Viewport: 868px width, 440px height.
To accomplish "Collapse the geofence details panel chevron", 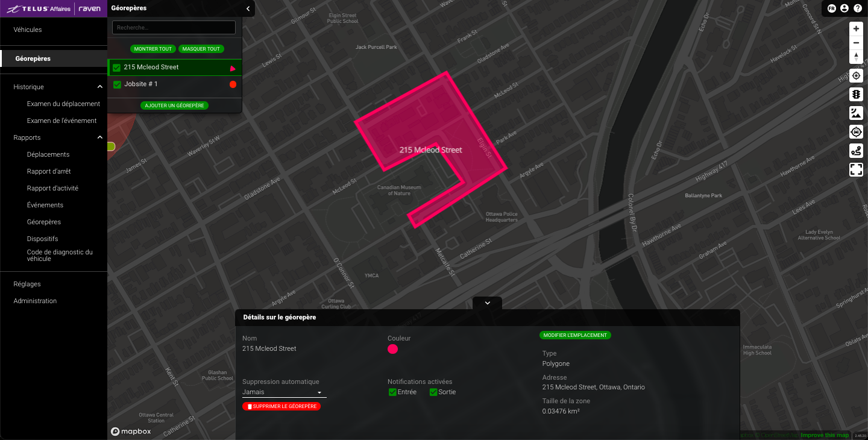I will tap(488, 303).
